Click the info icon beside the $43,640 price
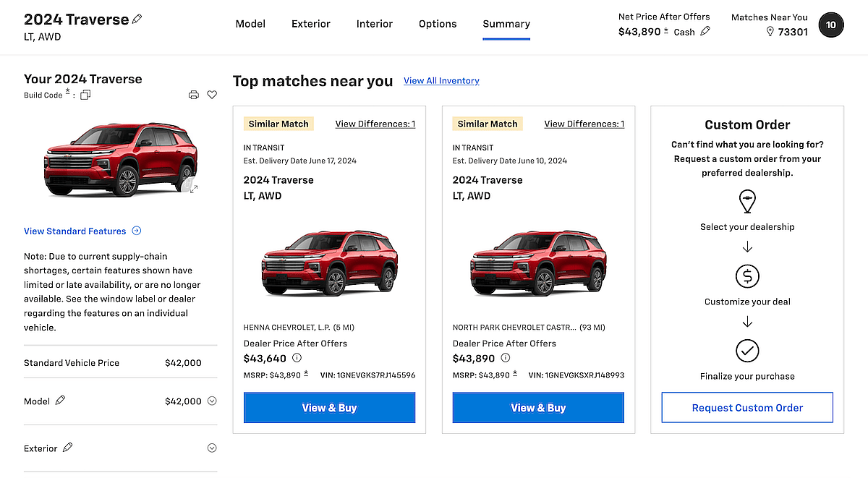The height and width of the screenshot is (478, 868). [x=297, y=358]
